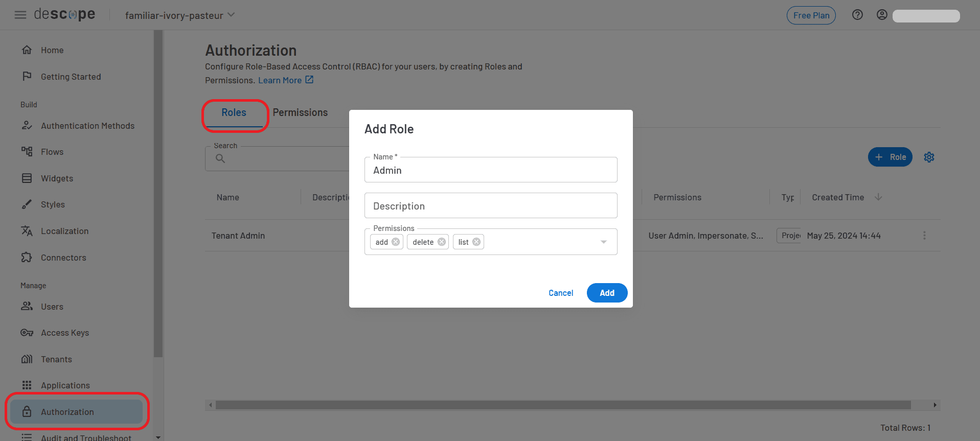Screen dimensions: 980x441
Task: Select the Roles tab
Action: coord(234,112)
